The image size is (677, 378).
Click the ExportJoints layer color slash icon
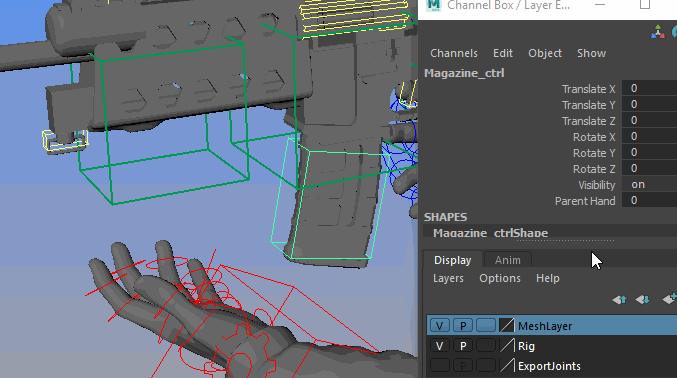(507, 365)
